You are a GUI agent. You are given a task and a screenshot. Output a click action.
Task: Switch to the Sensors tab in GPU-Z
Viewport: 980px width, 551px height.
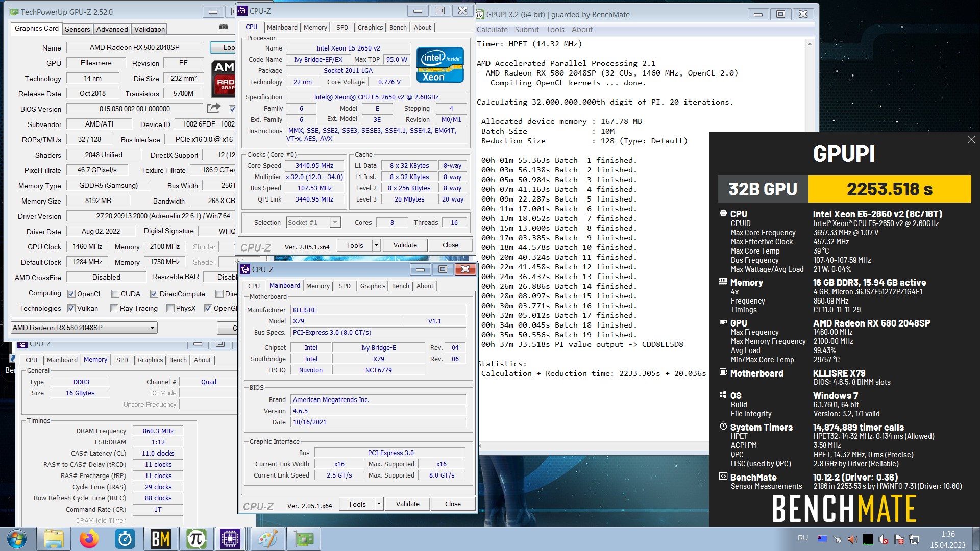78,29
